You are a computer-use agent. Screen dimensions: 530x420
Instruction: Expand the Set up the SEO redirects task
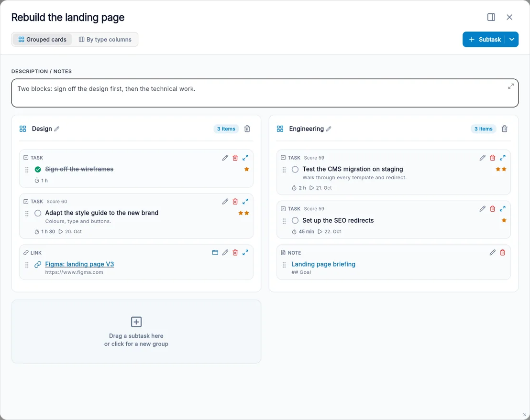503,209
